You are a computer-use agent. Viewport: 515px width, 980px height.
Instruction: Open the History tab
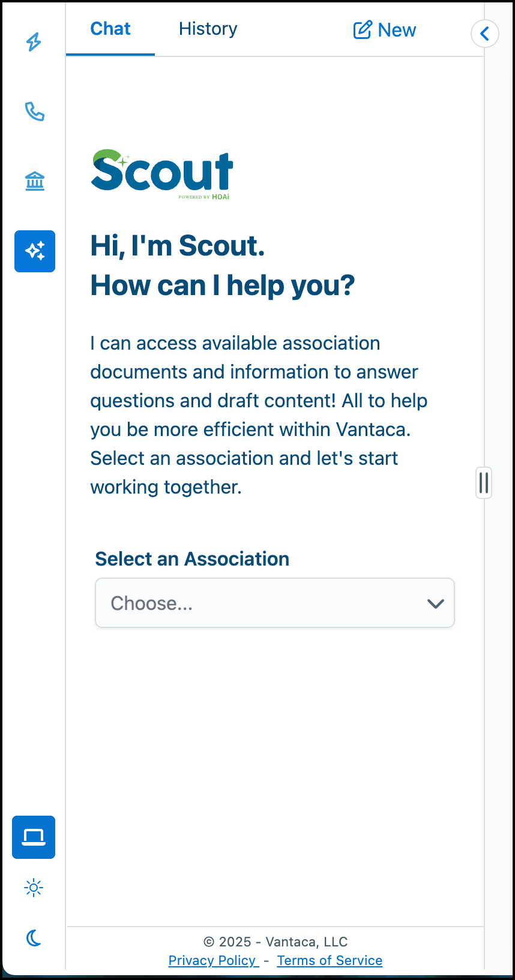208,29
